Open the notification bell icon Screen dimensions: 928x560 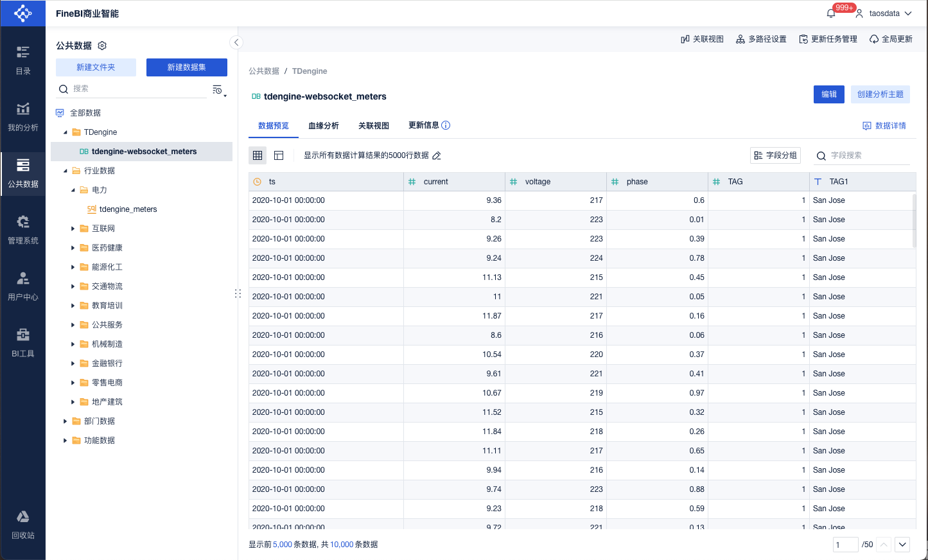831,13
